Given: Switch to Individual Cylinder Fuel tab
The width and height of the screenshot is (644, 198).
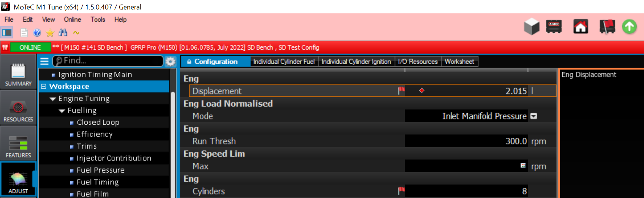Looking at the screenshot, I should [284, 61].
